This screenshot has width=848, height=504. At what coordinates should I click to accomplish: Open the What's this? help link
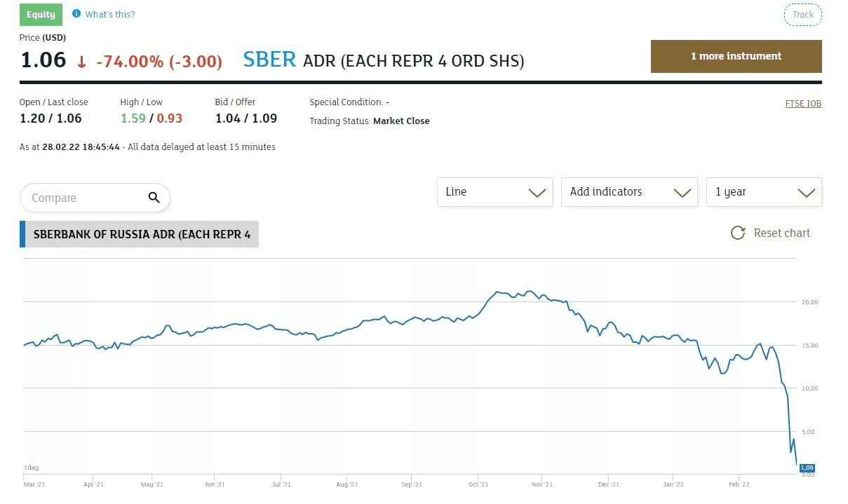(110, 14)
